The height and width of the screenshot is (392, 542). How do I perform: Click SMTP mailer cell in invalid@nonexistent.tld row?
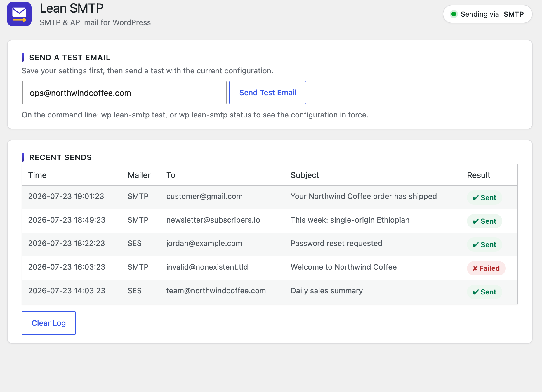(x=138, y=267)
